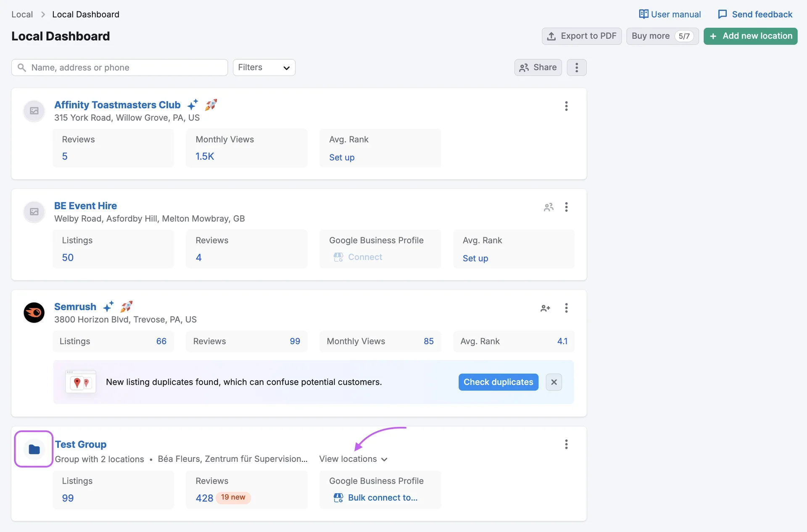The image size is (807, 532).
Task: Open Reviews count 4 for BE Event Hire
Action: click(x=199, y=258)
